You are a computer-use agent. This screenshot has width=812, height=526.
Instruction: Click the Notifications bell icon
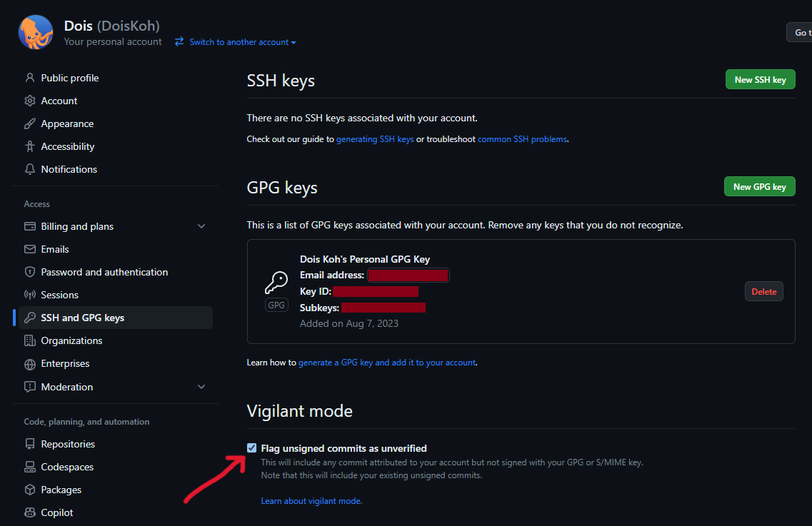click(x=30, y=168)
